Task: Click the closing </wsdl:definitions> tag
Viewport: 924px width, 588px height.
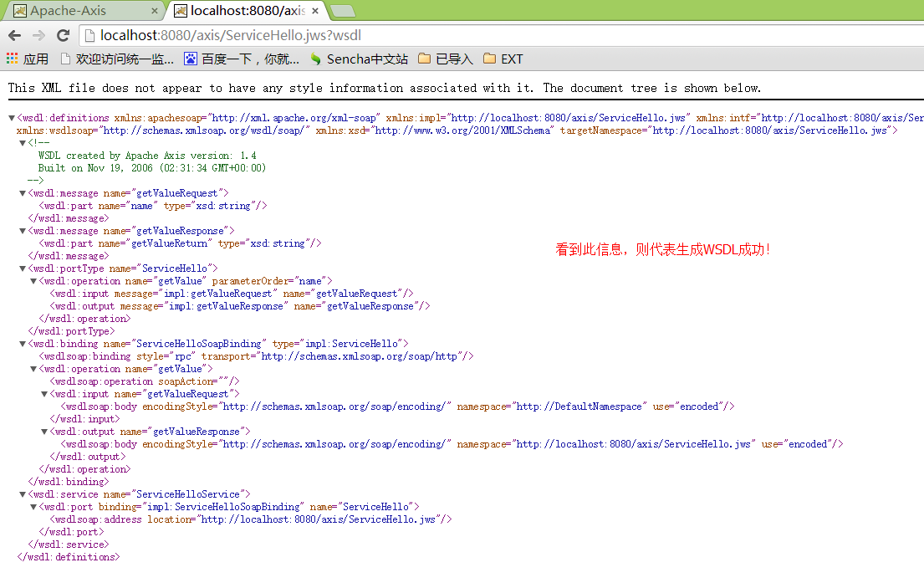Action: pos(69,557)
